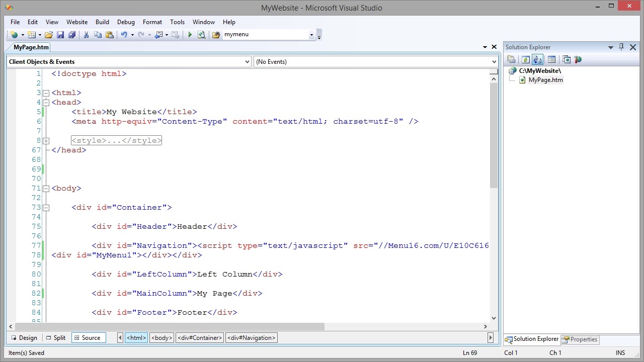Screen dimensions: 644x362
Task: Click the Find in Files icon
Action: pyautogui.click(x=216, y=35)
